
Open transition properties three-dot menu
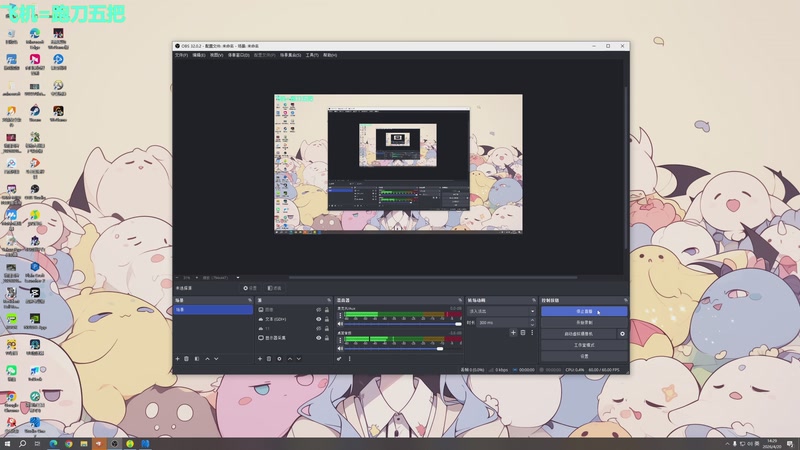[532, 333]
